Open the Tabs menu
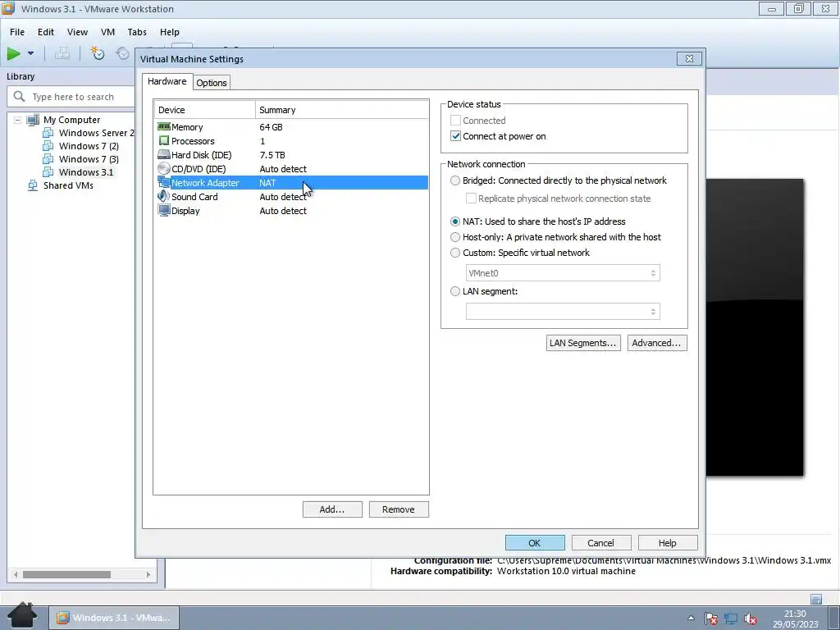The width and height of the screenshot is (840, 630). [x=137, y=32]
